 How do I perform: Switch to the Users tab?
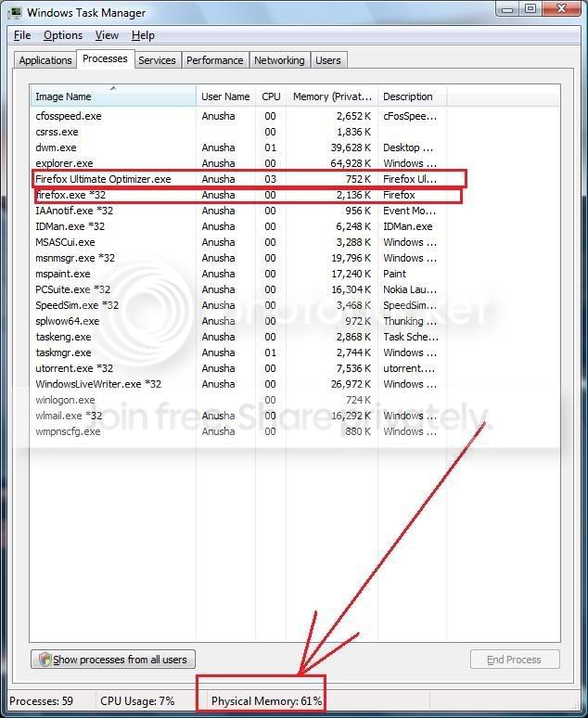(x=328, y=60)
